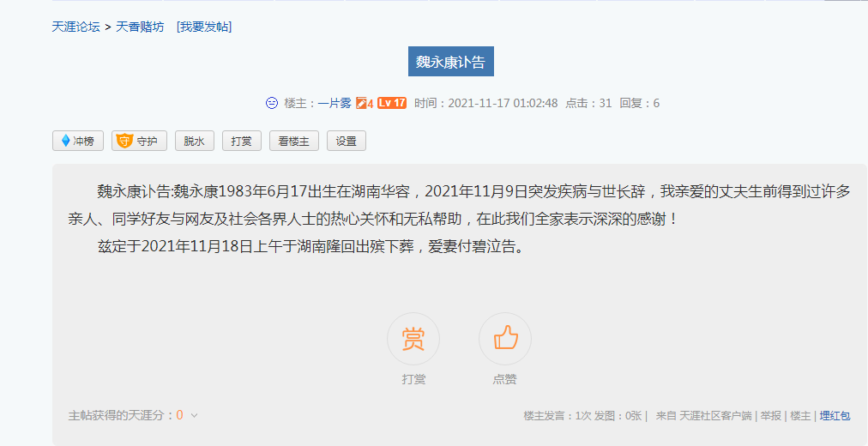Go to 天涯论坛 breadcrumb link
The width and height of the screenshot is (868, 446).
[x=75, y=27]
